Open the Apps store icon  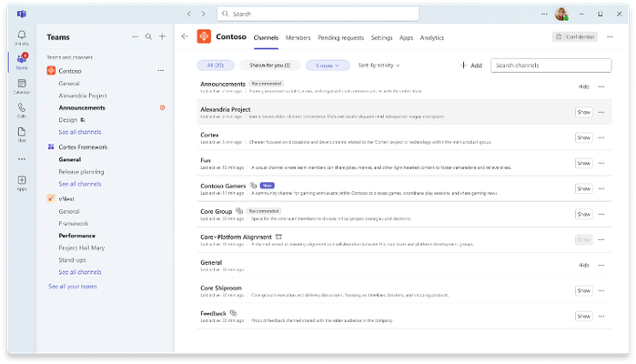[x=22, y=183]
